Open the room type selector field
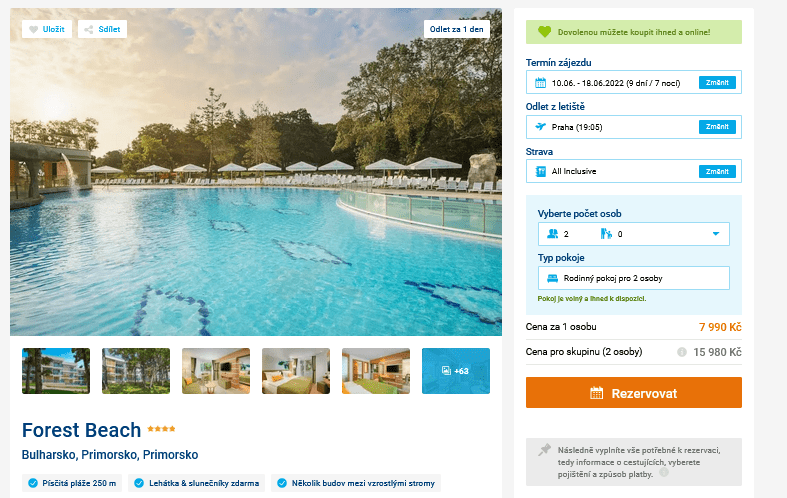This screenshot has width=787, height=498. click(633, 278)
